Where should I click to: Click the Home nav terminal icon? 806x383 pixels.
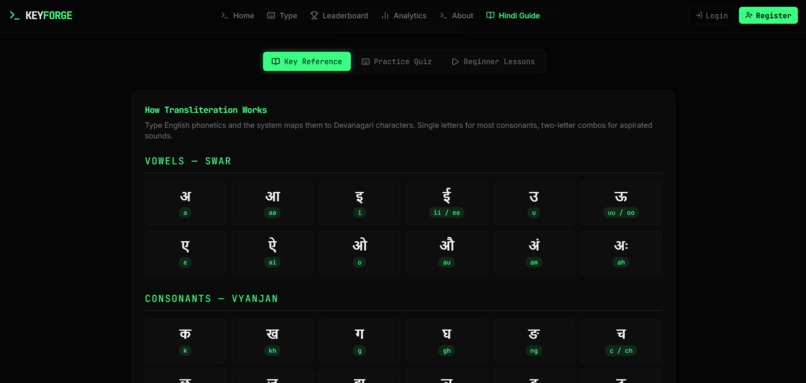point(225,15)
